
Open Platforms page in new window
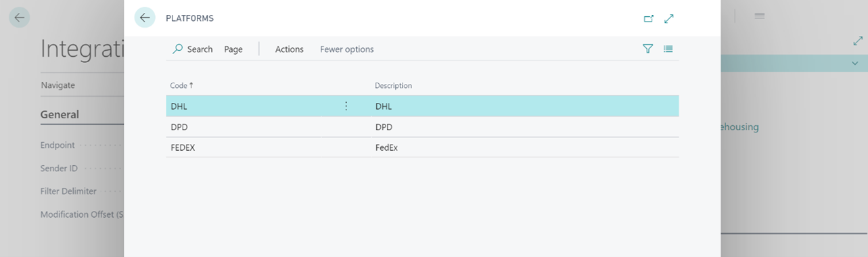coord(649,19)
